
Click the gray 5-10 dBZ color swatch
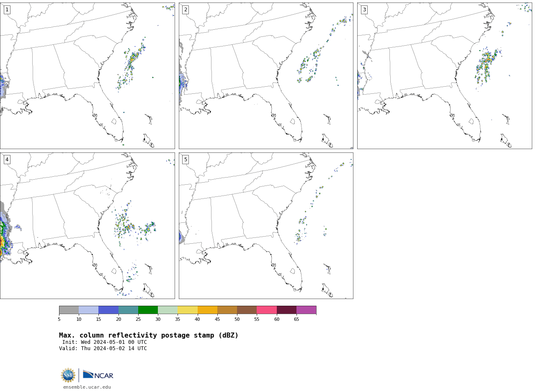69,310
